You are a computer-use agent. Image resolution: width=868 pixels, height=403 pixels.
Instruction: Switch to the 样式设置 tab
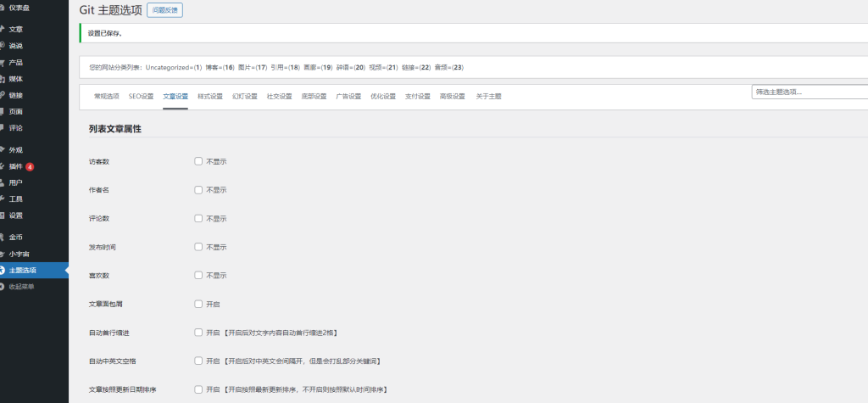[x=210, y=97]
